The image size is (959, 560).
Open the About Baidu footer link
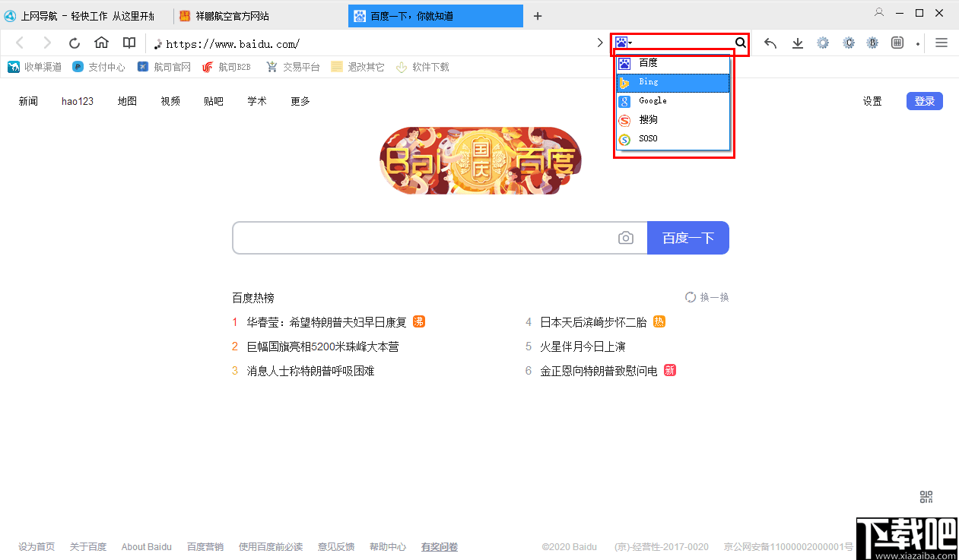[147, 546]
